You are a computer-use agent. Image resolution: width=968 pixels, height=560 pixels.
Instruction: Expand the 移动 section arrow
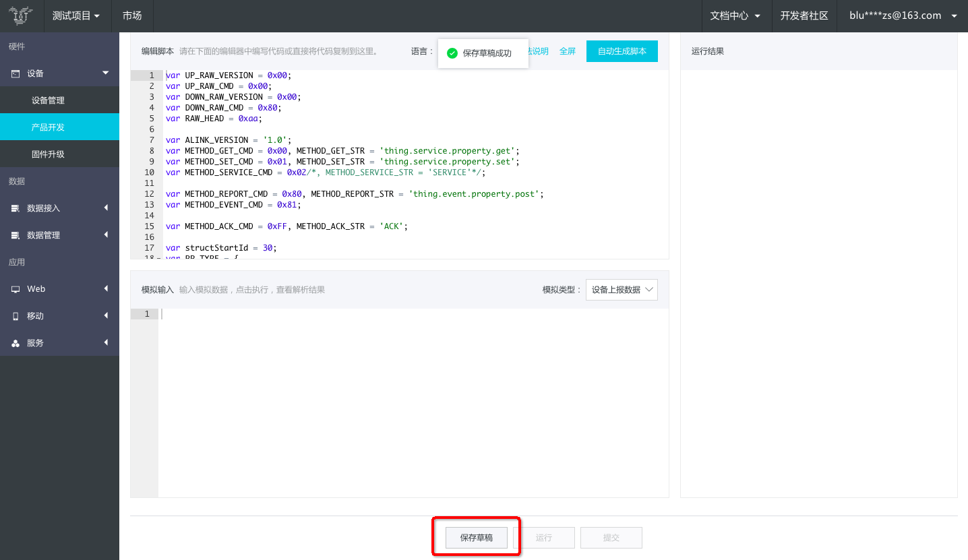point(106,315)
